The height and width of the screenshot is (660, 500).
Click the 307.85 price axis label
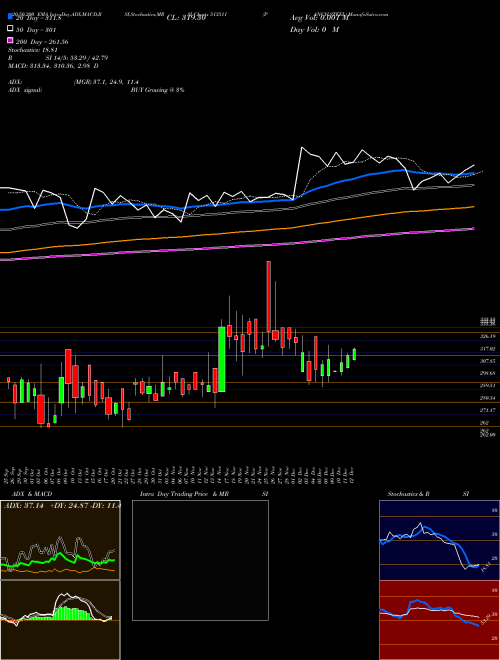click(488, 361)
